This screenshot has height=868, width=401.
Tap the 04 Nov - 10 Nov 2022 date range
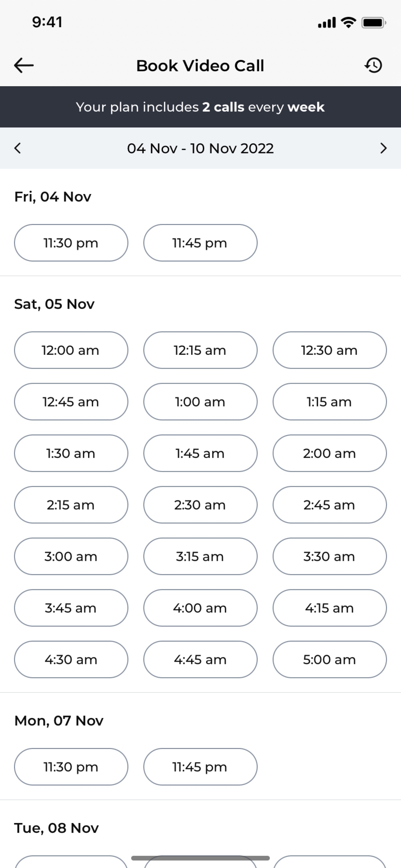point(200,149)
